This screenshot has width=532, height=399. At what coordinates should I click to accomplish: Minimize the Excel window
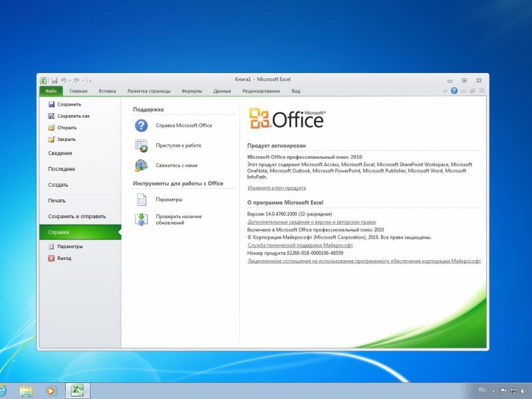[450, 80]
